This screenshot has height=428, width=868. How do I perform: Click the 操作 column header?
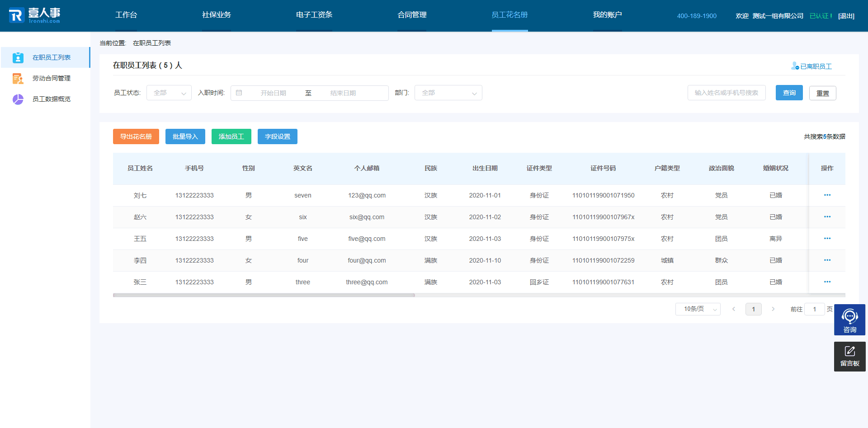pyautogui.click(x=827, y=168)
